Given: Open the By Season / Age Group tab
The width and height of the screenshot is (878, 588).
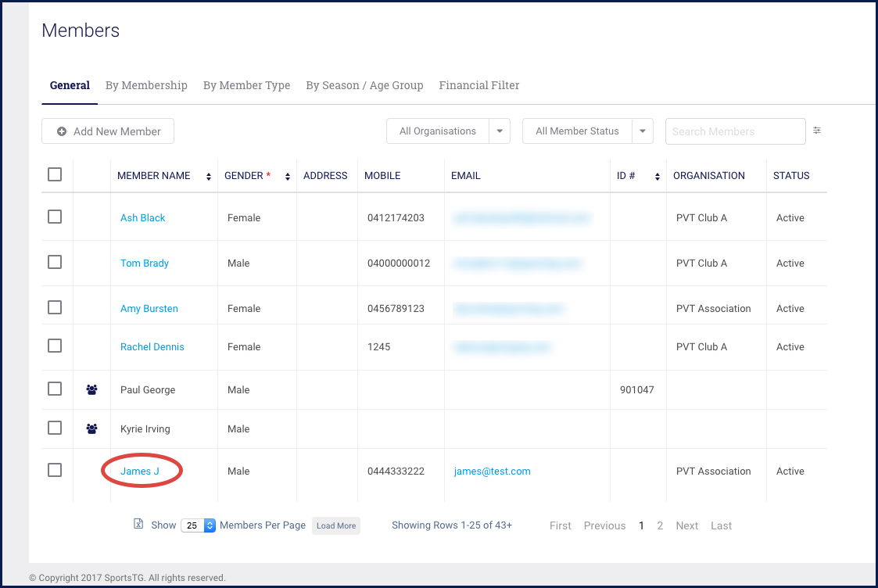Looking at the screenshot, I should pos(364,85).
